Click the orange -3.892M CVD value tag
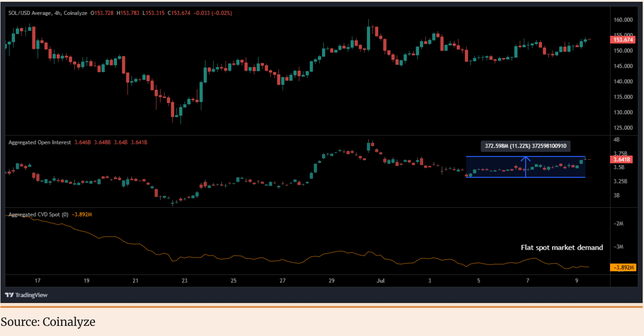Screen dimensions: 644x336 pyautogui.click(x=624, y=267)
